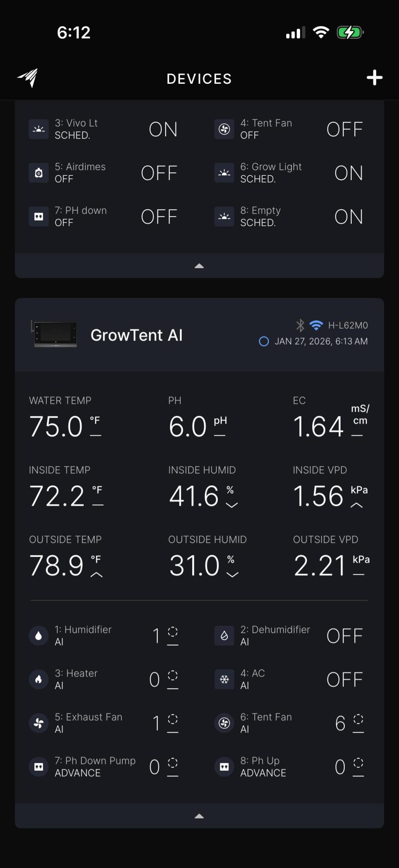Tap the app logo in the header
This screenshot has width=399, height=868.
point(28,78)
